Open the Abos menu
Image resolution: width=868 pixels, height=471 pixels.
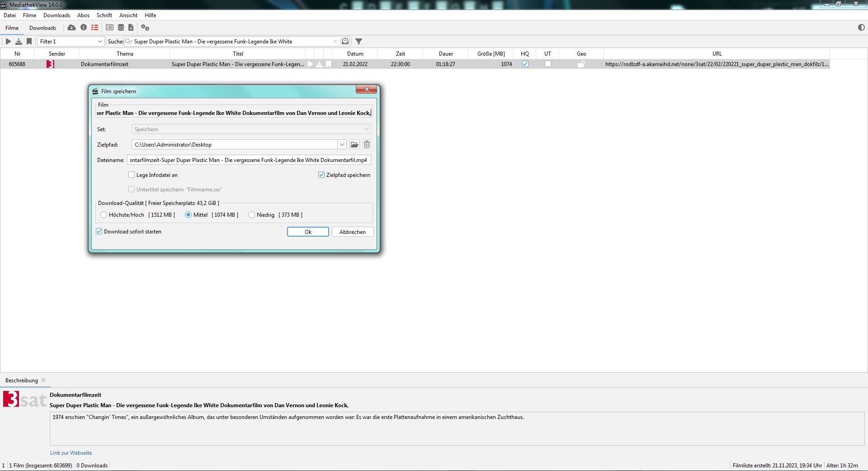click(83, 15)
